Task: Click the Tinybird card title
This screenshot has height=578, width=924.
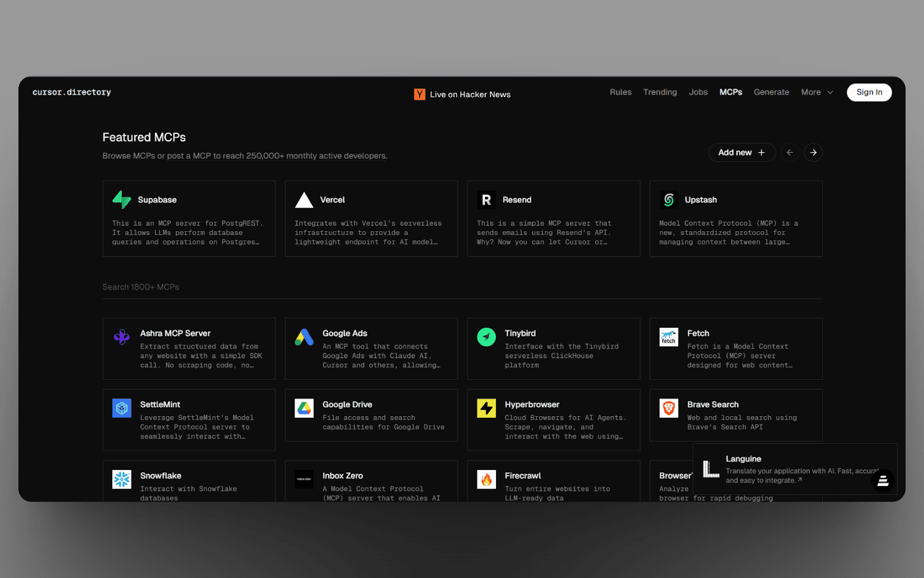Action: [520, 334]
